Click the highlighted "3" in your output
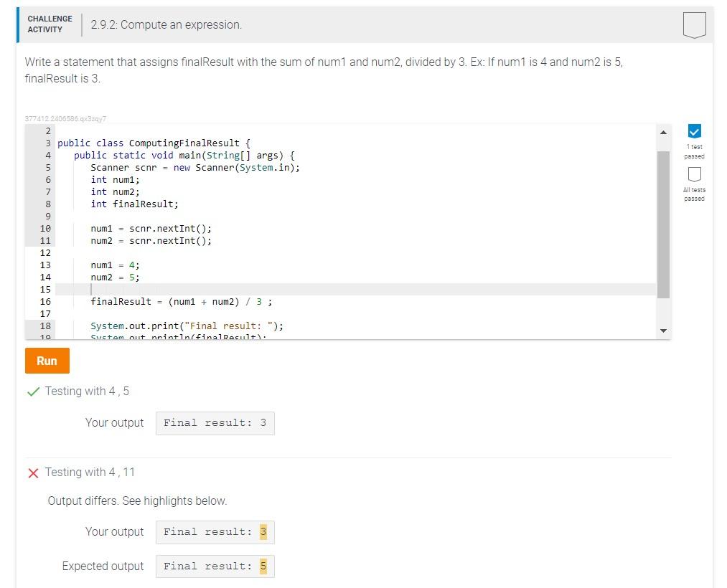This screenshot has height=588, width=727. 263,531
